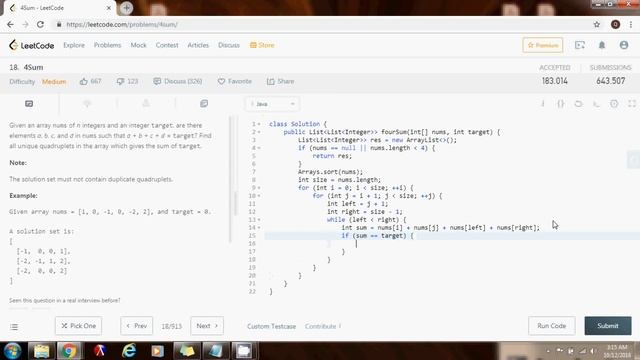Click the LeetCode logo
Screen dimensions: 640x360
(x=31, y=45)
